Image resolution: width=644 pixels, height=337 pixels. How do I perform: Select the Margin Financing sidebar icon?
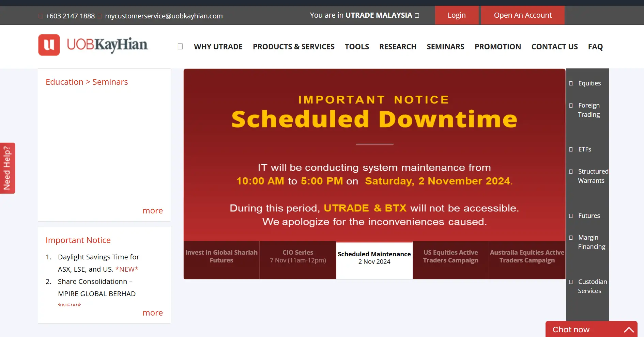pos(571,237)
